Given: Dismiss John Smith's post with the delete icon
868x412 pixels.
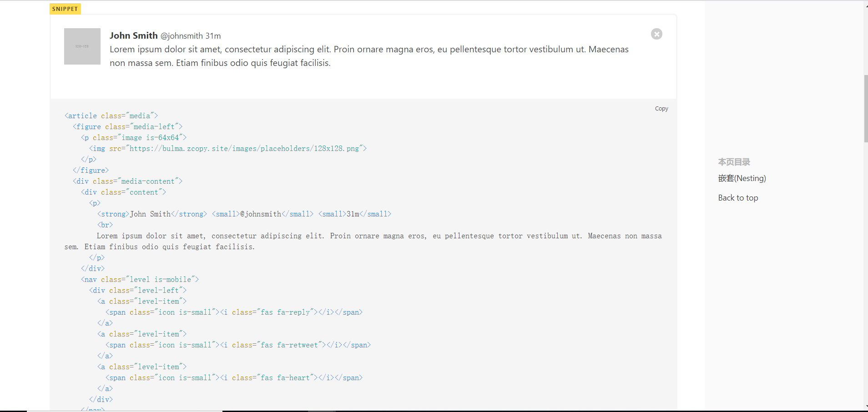Looking at the screenshot, I should [x=656, y=34].
